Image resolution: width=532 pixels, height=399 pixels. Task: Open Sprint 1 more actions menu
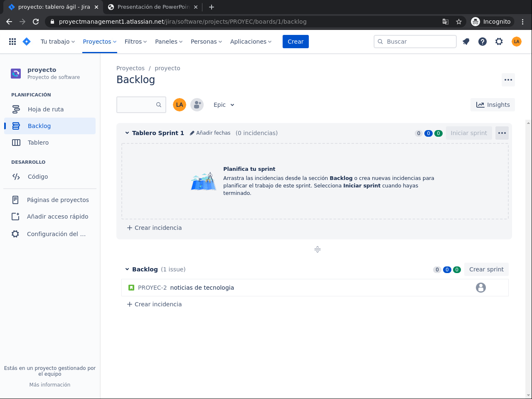pyautogui.click(x=502, y=133)
